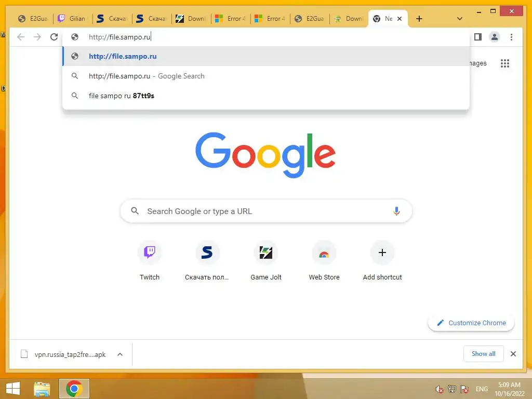Switch to the second Скача tab
The height and width of the screenshot is (399, 532).
[151, 19]
